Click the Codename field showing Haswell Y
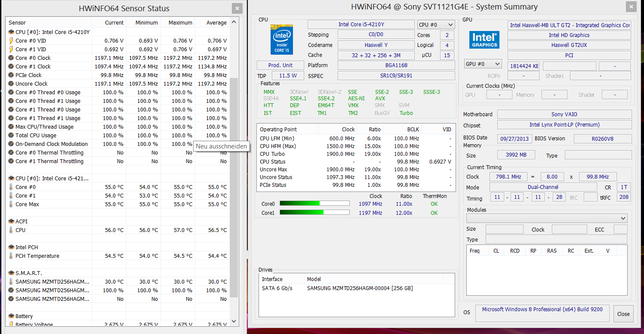644x334 pixels. pos(376,45)
